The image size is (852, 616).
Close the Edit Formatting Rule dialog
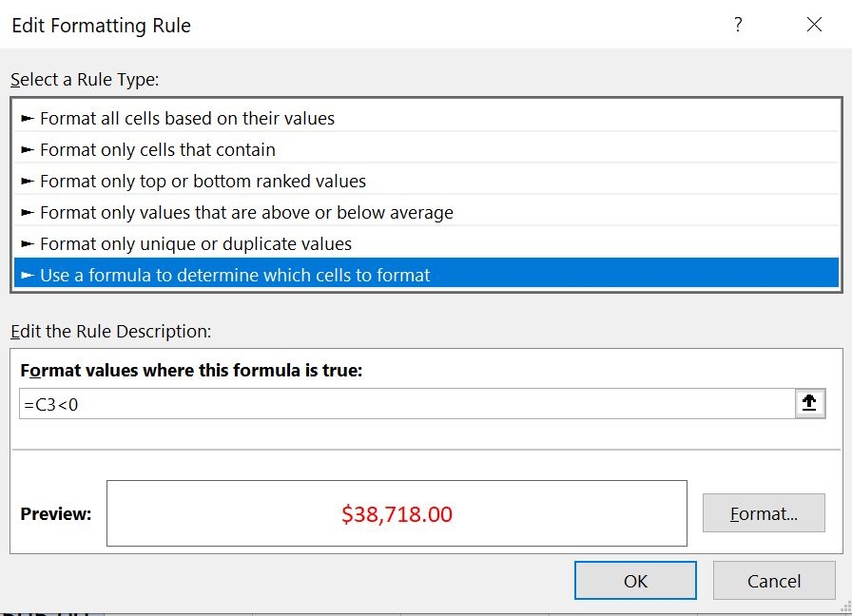click(814, 26)
